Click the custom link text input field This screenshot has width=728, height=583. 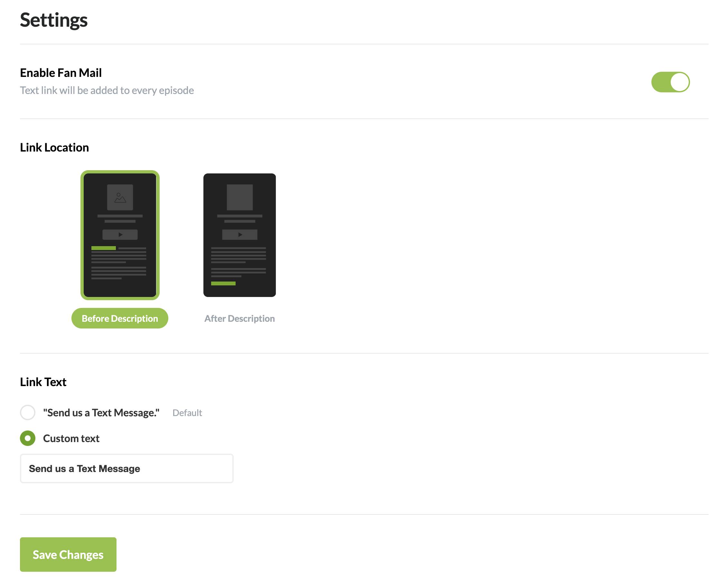tap(126, 468)
